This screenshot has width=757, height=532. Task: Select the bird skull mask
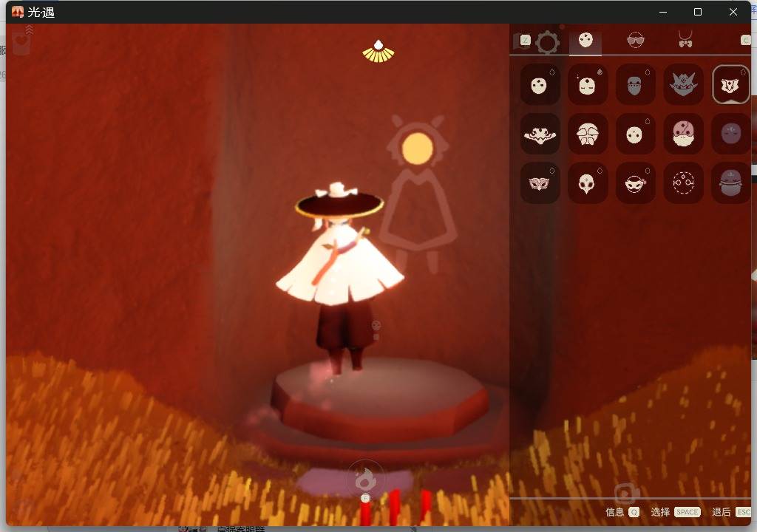click(x=588, y=183)
